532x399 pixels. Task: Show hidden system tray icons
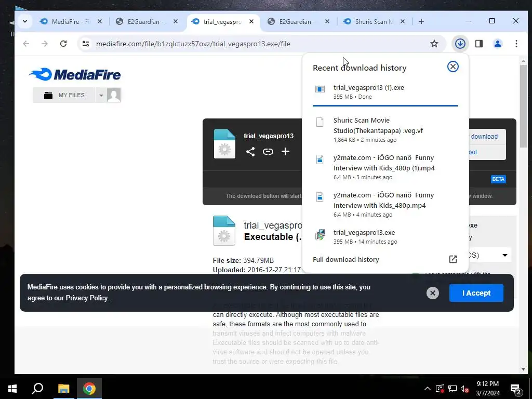point(428,389)
